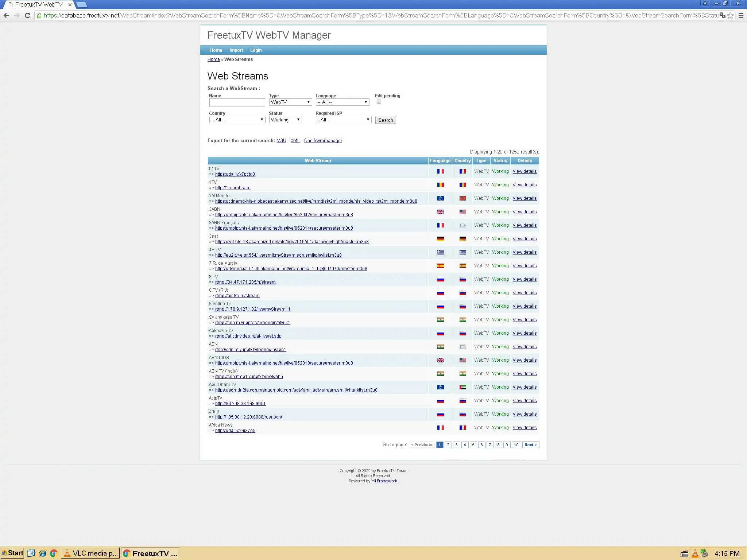Viewport: 747px width, 560px height.
Task: Click the browser back arrow icon
Action: 6,15
